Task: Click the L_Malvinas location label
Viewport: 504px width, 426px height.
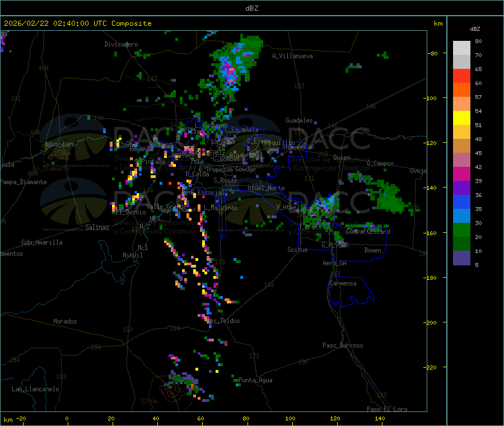Action: click(221, 208)
